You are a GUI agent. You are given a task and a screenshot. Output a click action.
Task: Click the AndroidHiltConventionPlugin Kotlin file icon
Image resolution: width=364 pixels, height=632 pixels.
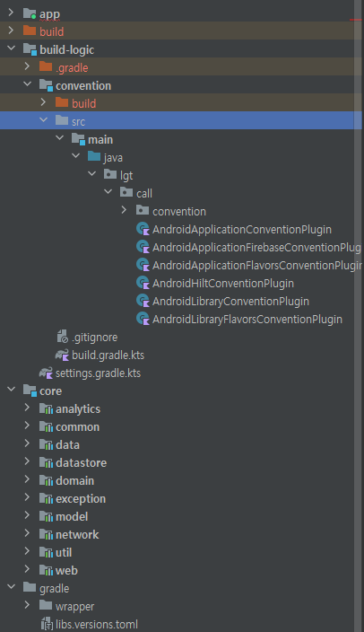tap(143, 283)
